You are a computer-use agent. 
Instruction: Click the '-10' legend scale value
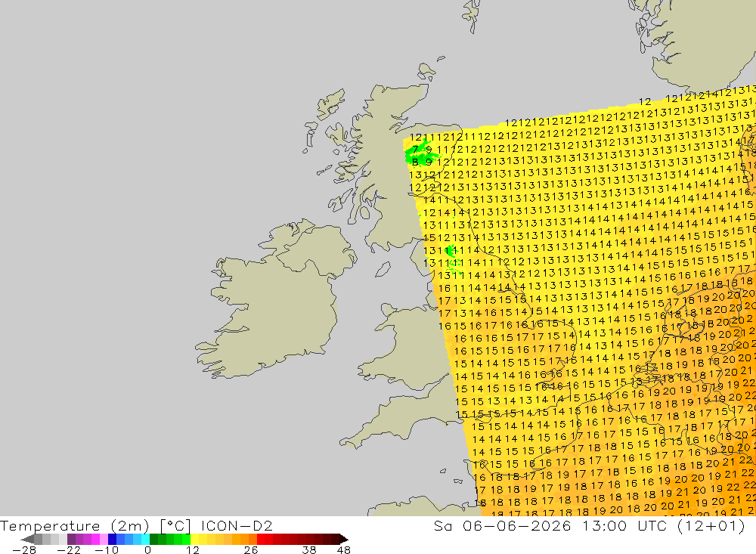tap(107, 549)
